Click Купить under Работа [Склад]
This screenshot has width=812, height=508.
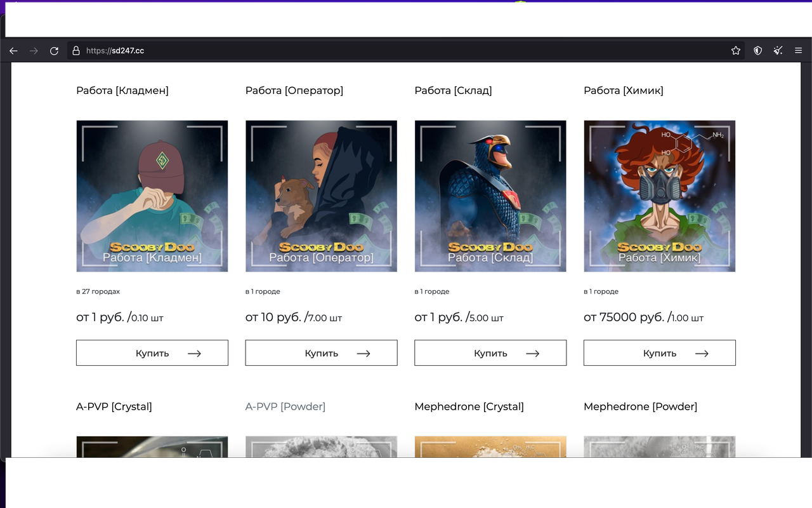(x=490, y=353)
